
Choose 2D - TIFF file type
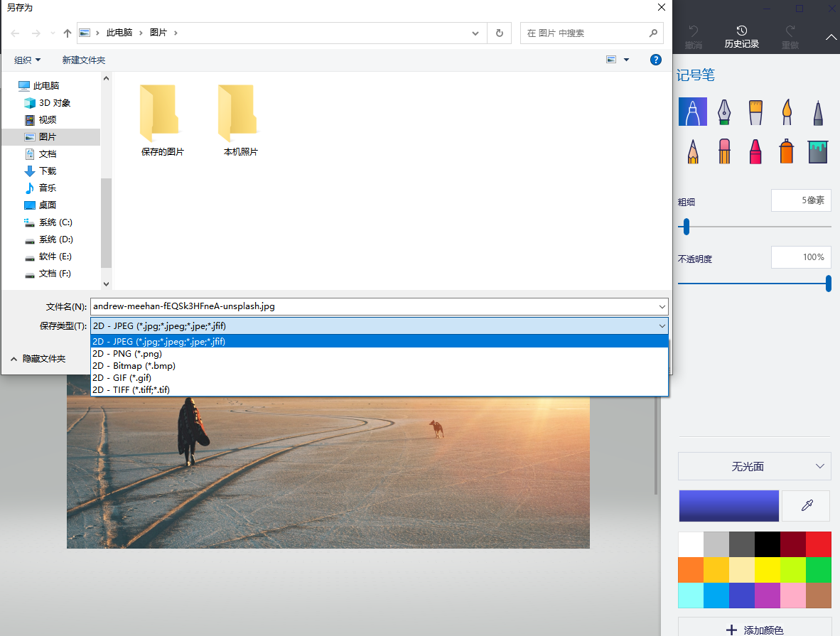[x=379, y=389]
